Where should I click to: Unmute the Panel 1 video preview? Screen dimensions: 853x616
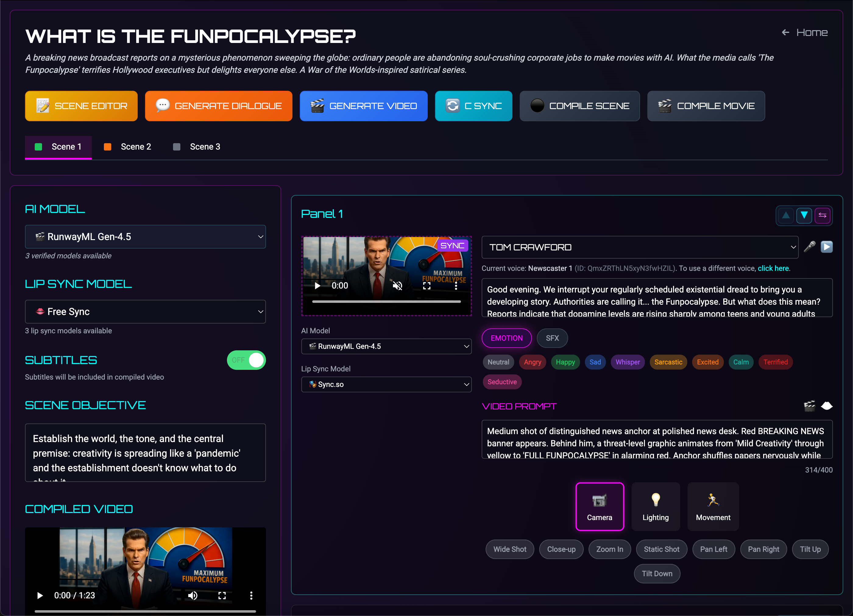click(397, 286)
